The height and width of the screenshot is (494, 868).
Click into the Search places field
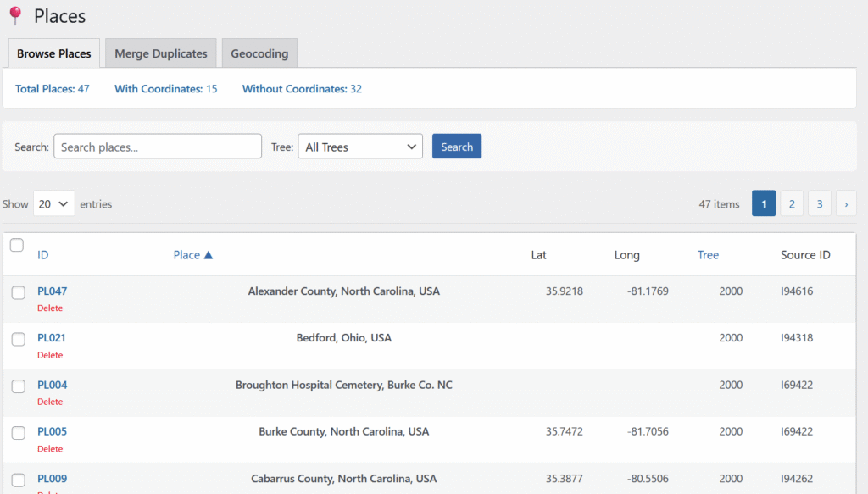158,147
